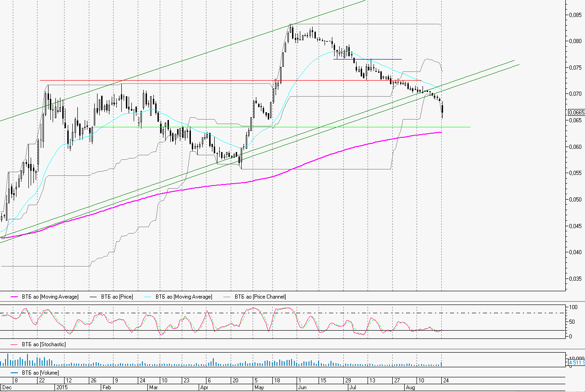Image resolution: width=585 pixels, height=392 pixels.
Task: Select the ВТБ ао [Price Channel] legend entry
Action: [x=260, y=297]
